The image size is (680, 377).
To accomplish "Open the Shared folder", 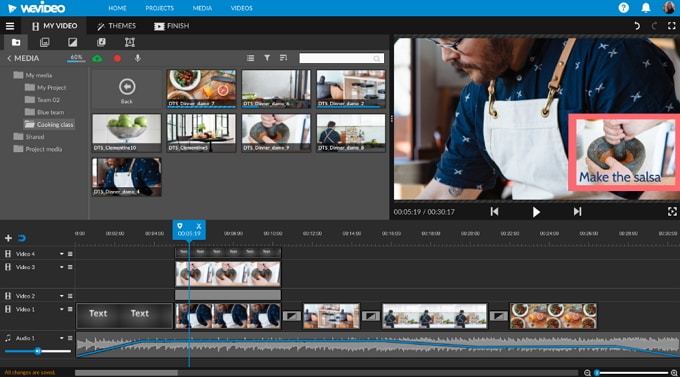I will coord(29,137).
